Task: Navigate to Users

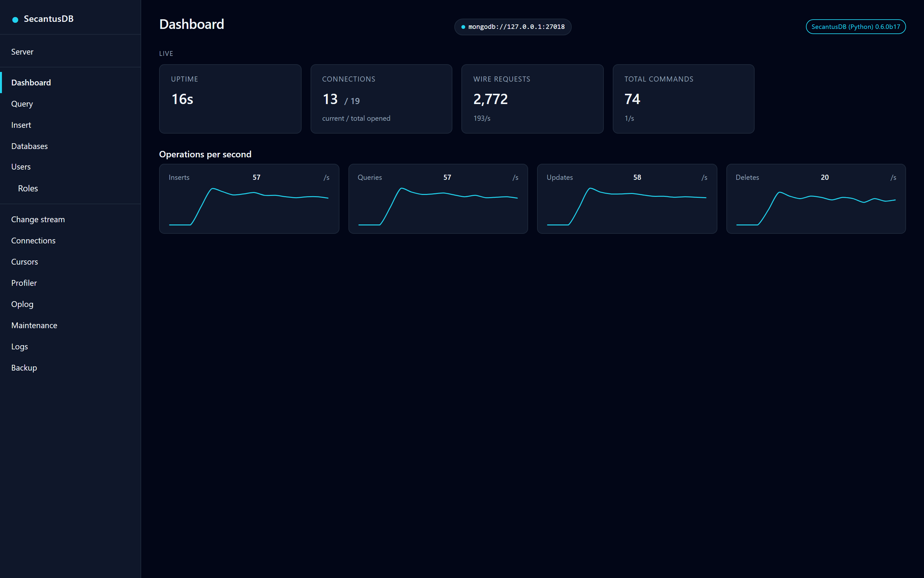Action: click(70, 167)
